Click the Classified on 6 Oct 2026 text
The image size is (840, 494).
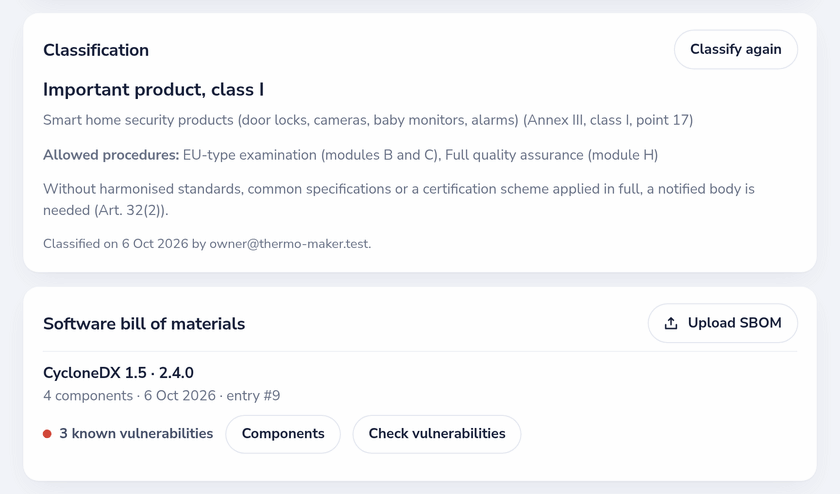(116, 244)
